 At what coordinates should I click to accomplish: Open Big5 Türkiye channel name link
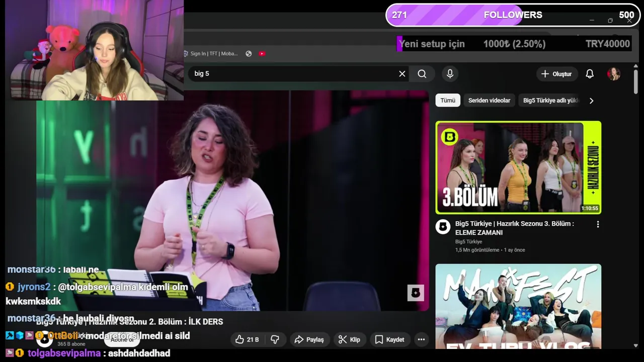pos(468,242)
